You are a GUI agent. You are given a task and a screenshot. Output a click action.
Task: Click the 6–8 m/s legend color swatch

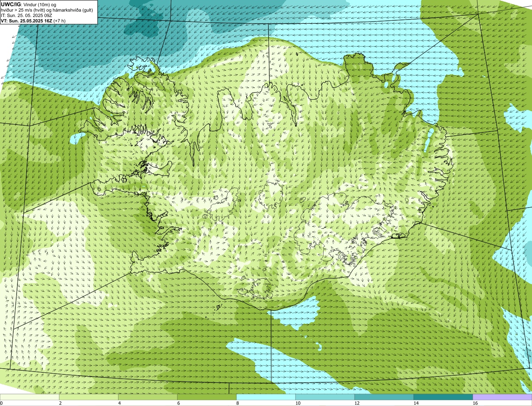[207, 397]
